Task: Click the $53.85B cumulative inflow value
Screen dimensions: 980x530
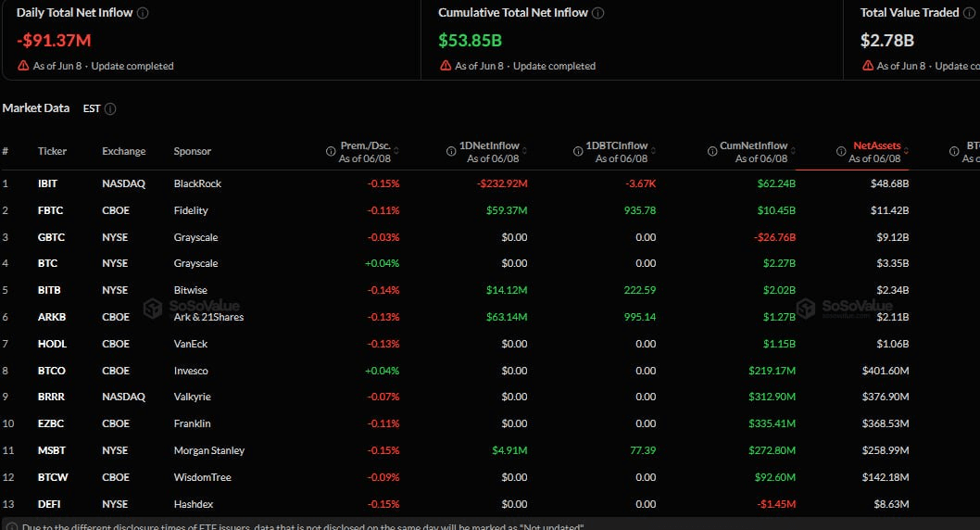Action: [470, 41]
